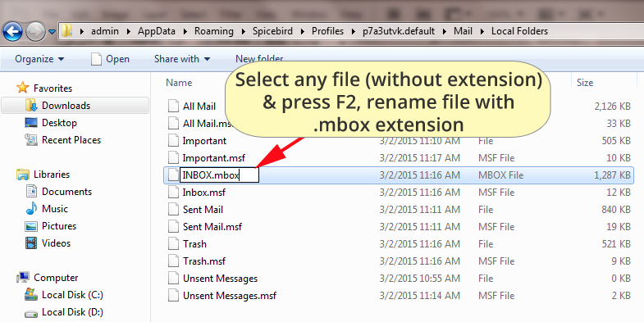Screen dimensions: 644x322
Task: Select Roaming in the address path
Action: (x=213, y=31)
